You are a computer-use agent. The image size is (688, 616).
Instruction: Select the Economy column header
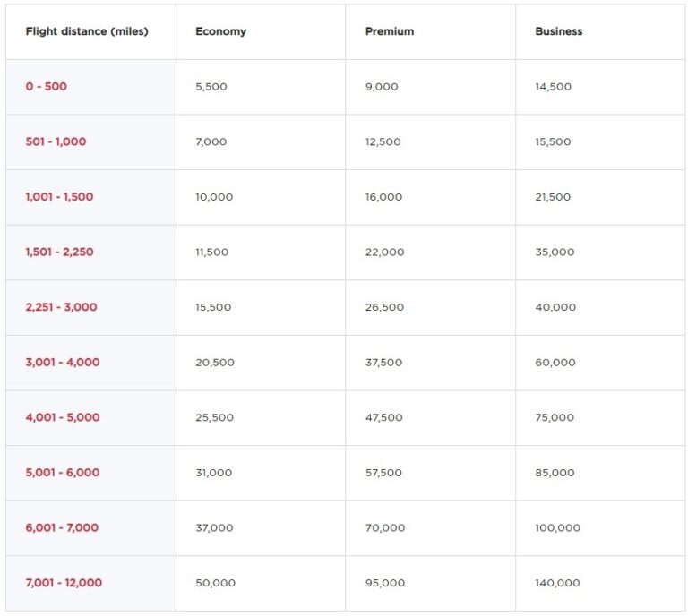pyautogui.click(x=220, y=31)
